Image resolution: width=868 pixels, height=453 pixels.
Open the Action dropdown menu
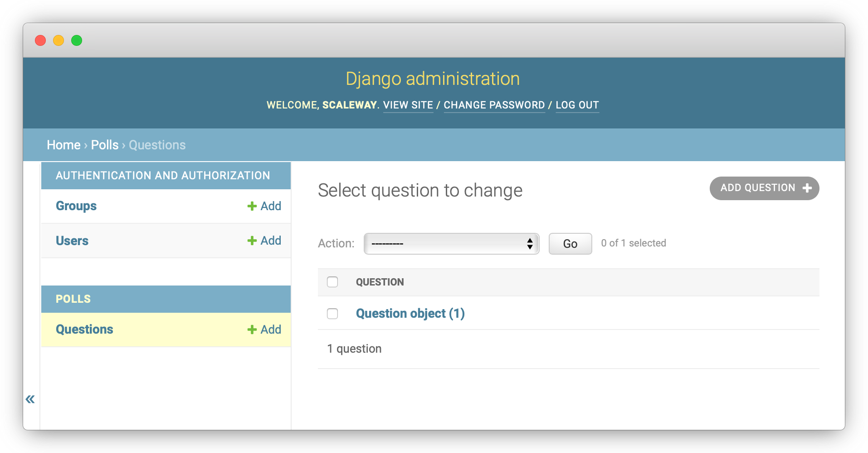pos(451,244)
